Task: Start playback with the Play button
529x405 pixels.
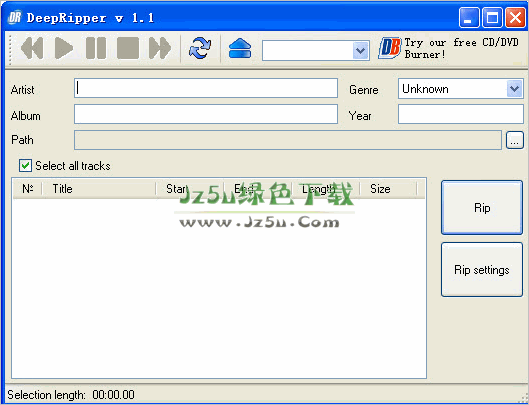Action: 64,48
